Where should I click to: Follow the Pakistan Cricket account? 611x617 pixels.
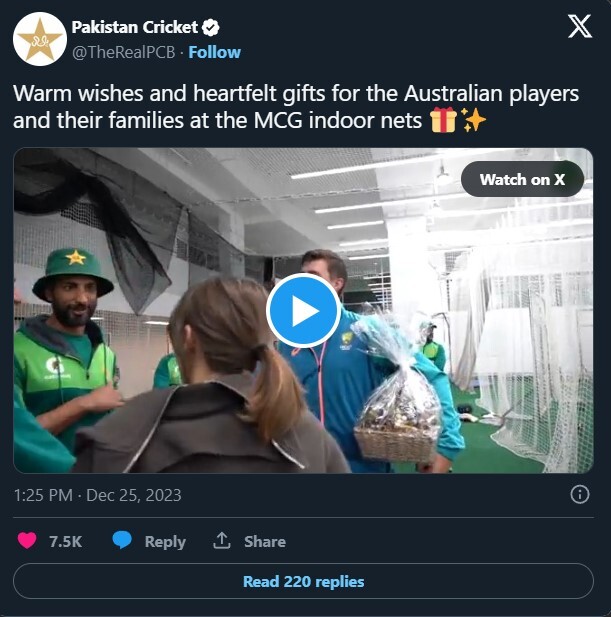pyautogui.click(x=214, y=52)
